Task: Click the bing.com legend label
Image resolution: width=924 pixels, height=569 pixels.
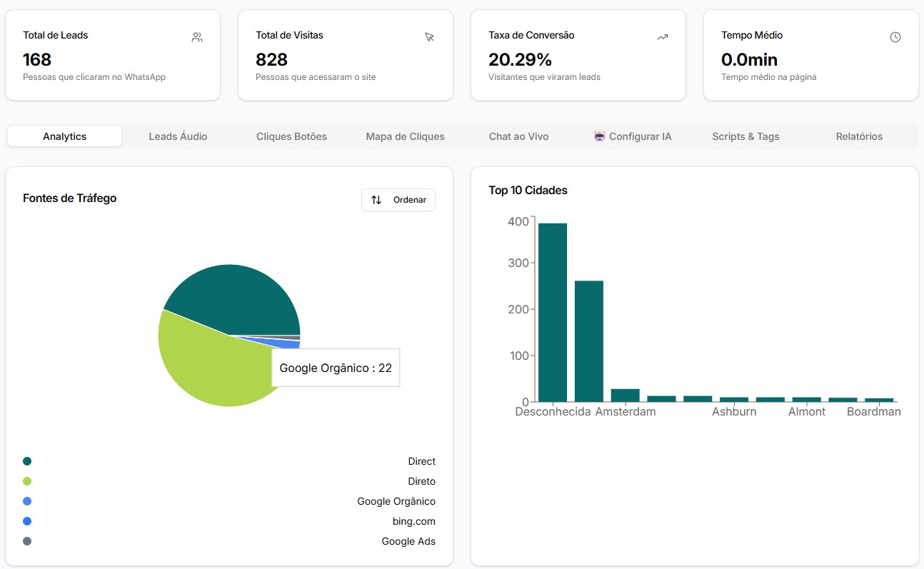Action: [414, 521]
